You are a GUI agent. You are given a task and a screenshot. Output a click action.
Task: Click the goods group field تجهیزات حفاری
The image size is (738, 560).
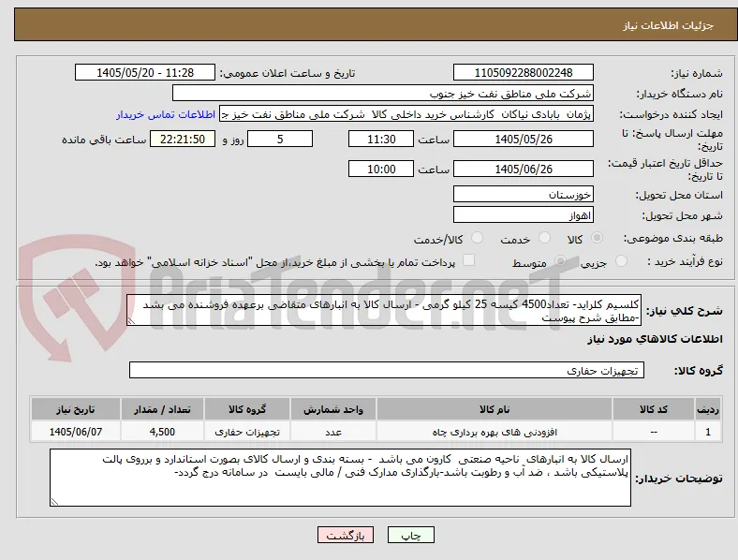point(387,370)
